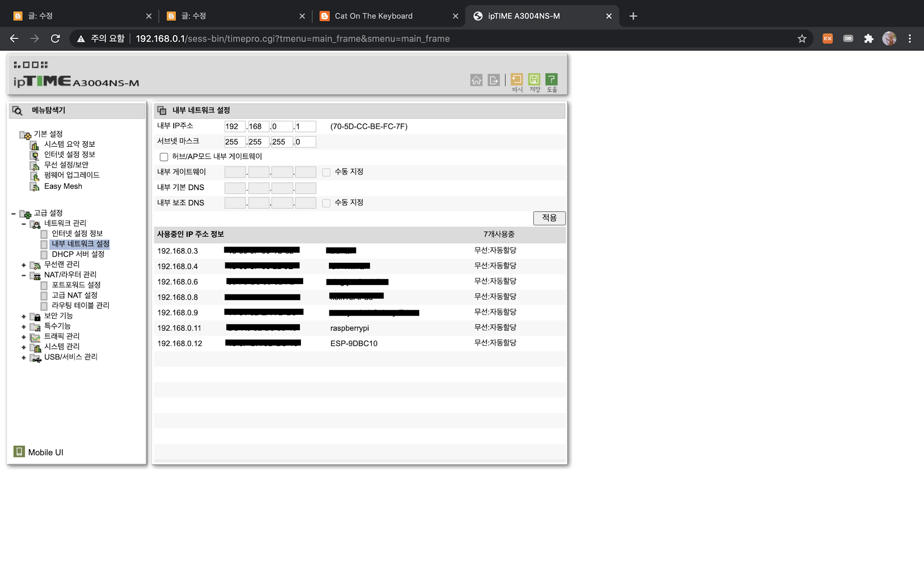The image size is (924, 578).
Task: Switch to Cat On The Keyboard tab
Action: pos(374,16)
